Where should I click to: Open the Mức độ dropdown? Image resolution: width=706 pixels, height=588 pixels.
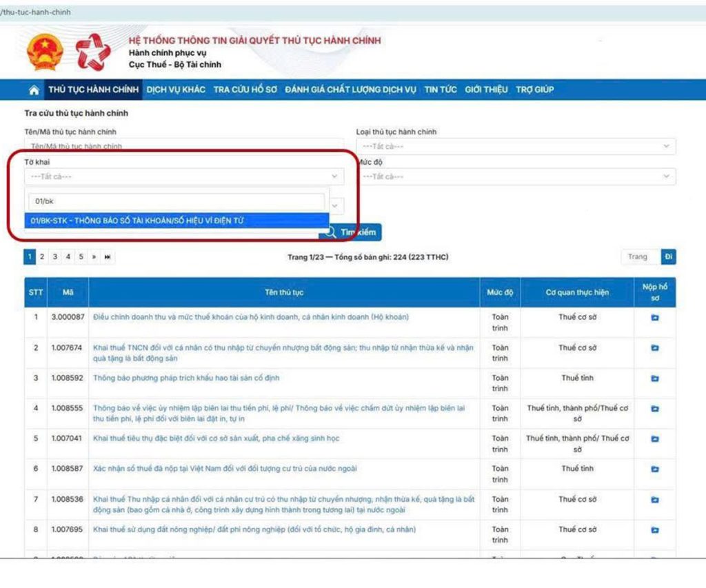pyautogui.click(x=516, y=177)
